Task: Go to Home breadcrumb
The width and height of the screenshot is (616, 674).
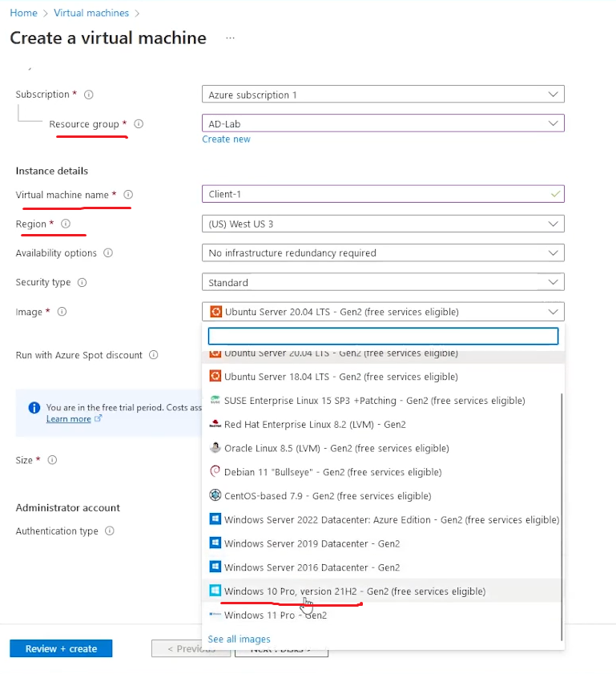Action: [x=23, y=13]
